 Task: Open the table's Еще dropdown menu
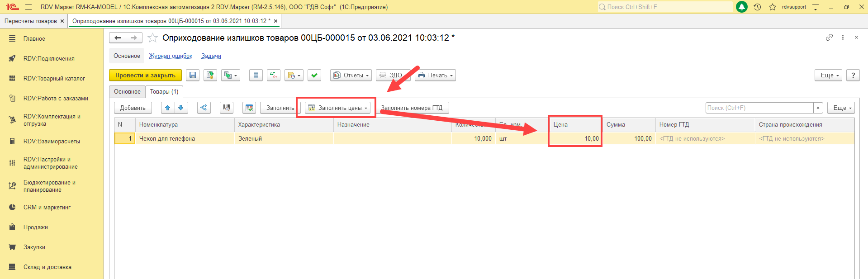point(841,108)
